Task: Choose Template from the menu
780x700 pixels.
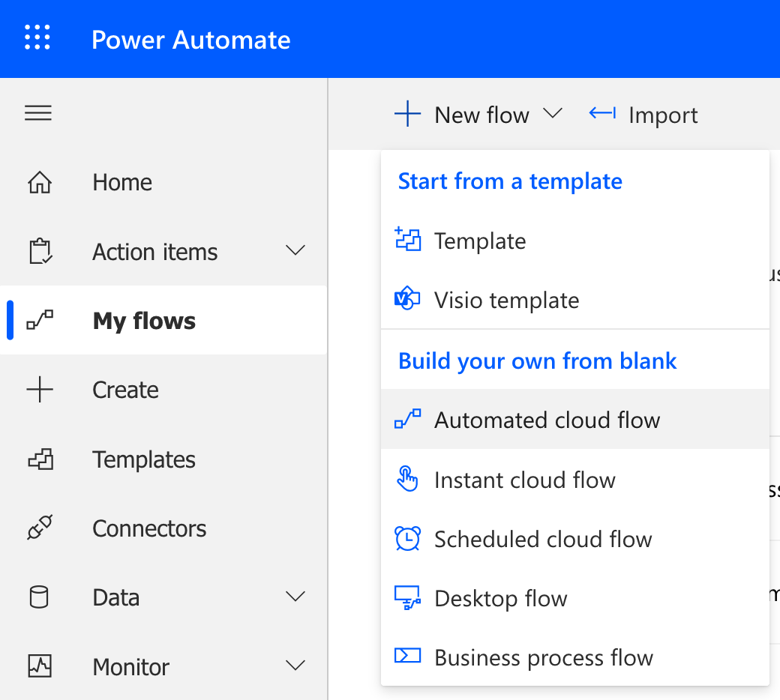Action: [575, 241]
